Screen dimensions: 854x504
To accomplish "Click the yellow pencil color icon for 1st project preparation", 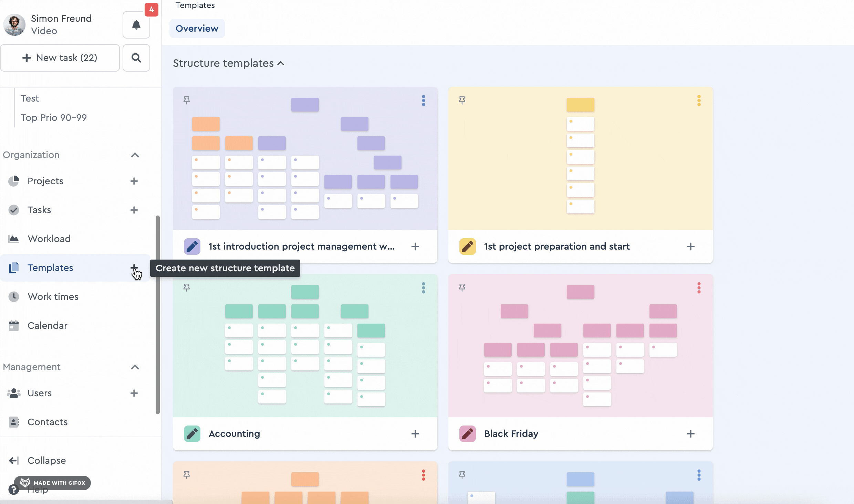I will click(467, 246).
